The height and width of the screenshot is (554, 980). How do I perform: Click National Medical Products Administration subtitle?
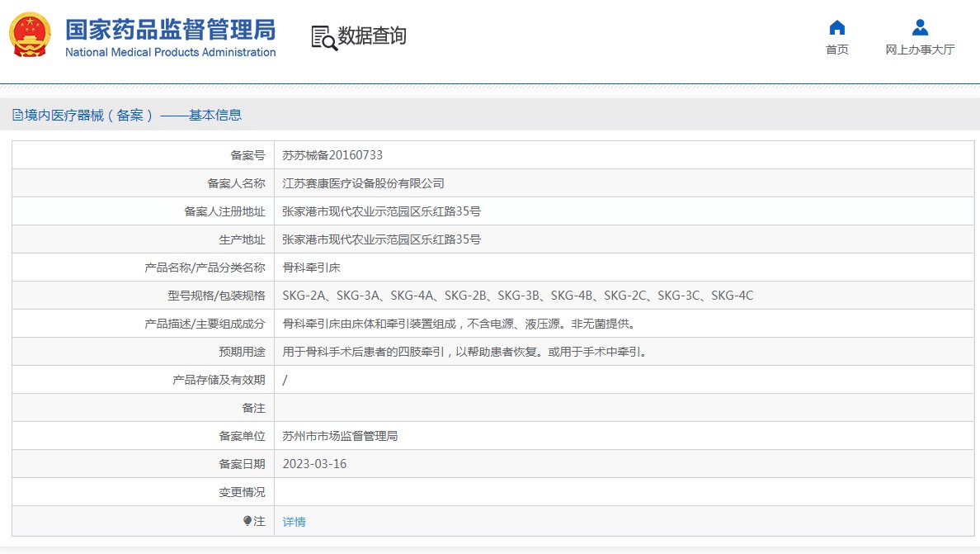coord(170,53)
